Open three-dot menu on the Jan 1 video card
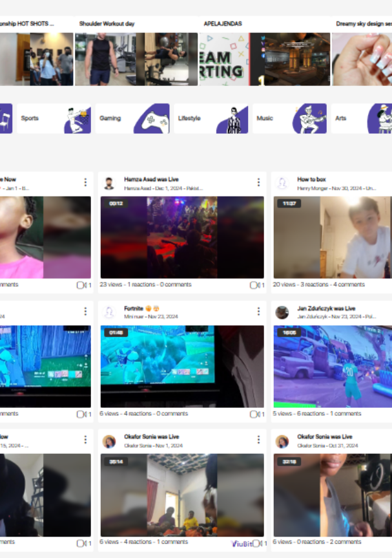The width and height of the screenshot is (392, 558). pos(85,182)
